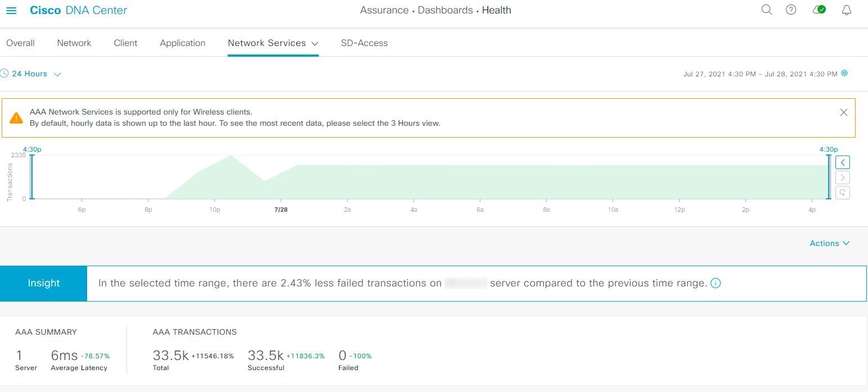Switch to the Client tab
Image resolution: width=868 pixels, height=392 pixels.
[125, 43]
